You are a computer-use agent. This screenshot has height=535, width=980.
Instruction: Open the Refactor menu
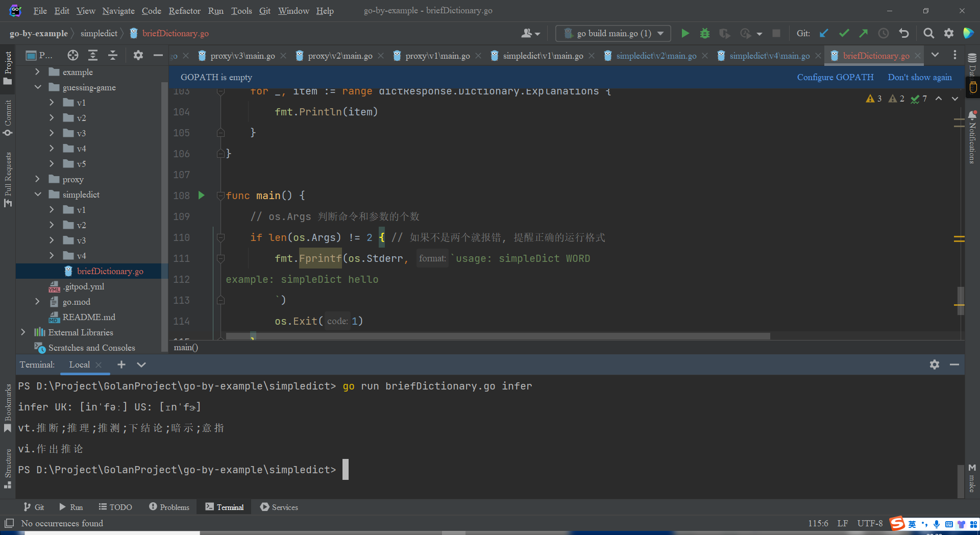(x=184, y=11)
